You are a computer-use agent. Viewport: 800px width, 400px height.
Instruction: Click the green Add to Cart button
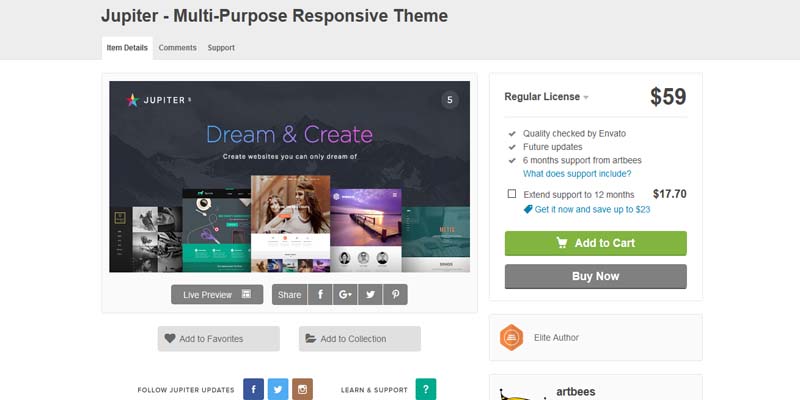pyautogui.click(x=596, y=243)
